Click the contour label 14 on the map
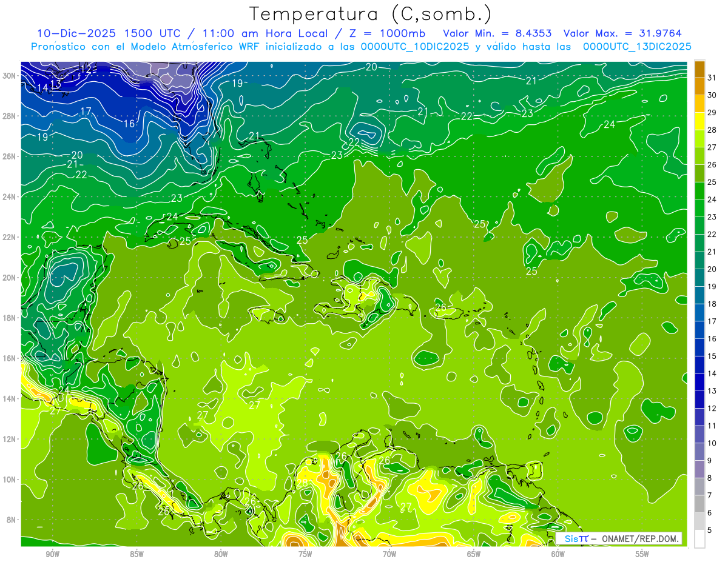 [42, 88]
